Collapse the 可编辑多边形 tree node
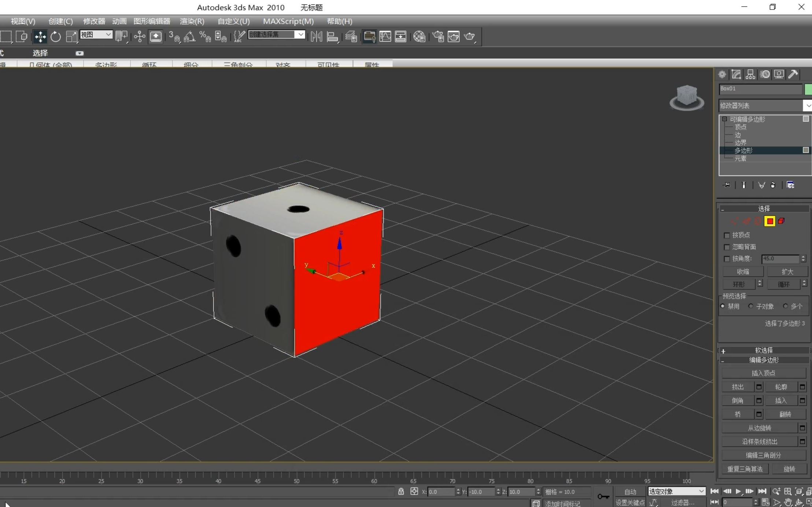Screen dimensions: 812x507 coord(724,119)
